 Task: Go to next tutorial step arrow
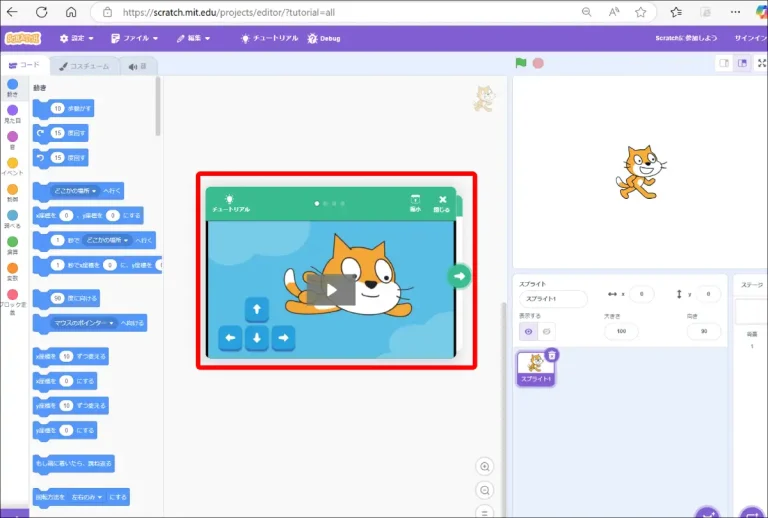point(459,276)
